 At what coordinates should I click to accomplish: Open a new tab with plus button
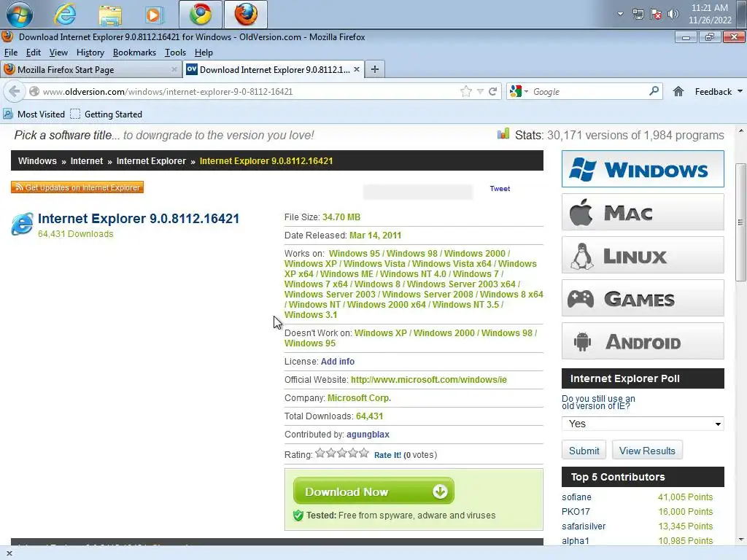pos(375,69)
